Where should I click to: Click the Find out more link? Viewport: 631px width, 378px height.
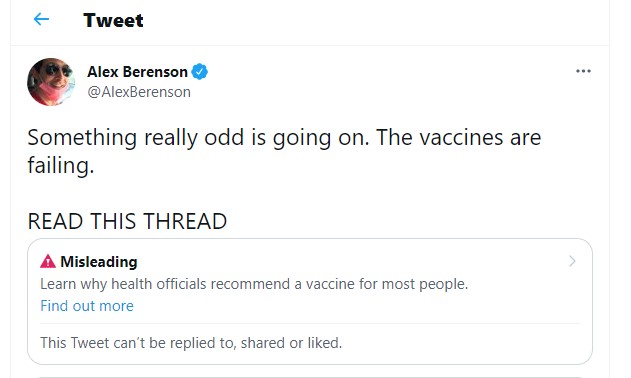pos(87,306)
